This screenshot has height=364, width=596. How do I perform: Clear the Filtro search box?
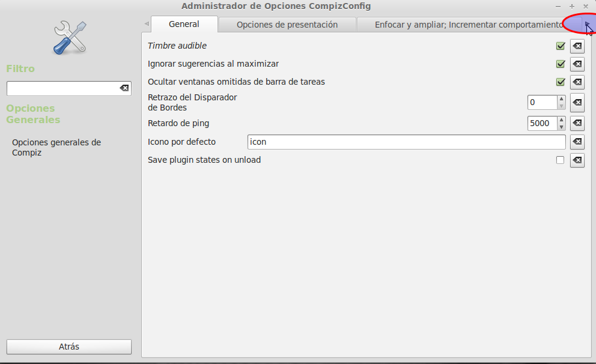124,88
